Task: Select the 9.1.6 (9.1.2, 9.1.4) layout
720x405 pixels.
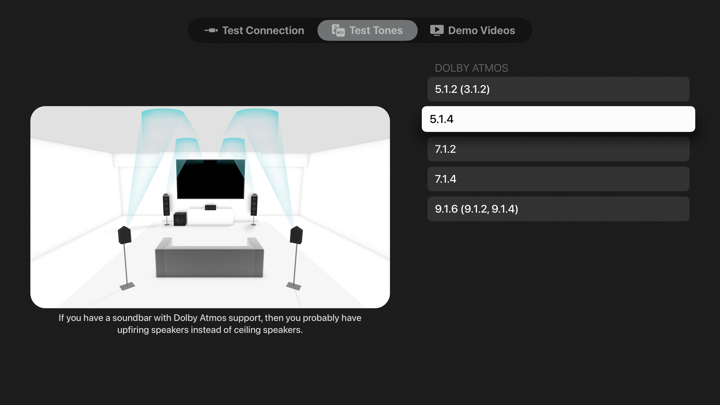Action: (558, 209)
